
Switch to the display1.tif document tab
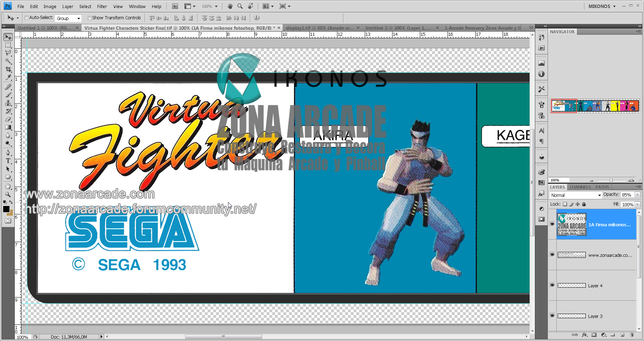[x=320, y=28]
